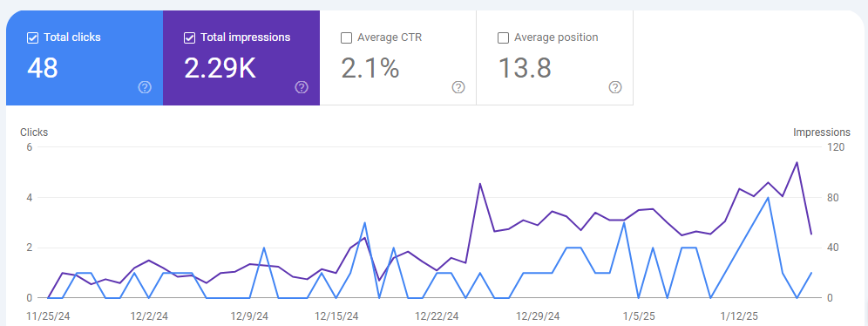
Task: Click the 12/29/24 date label on axis
Action: click(x=538, y=316)
